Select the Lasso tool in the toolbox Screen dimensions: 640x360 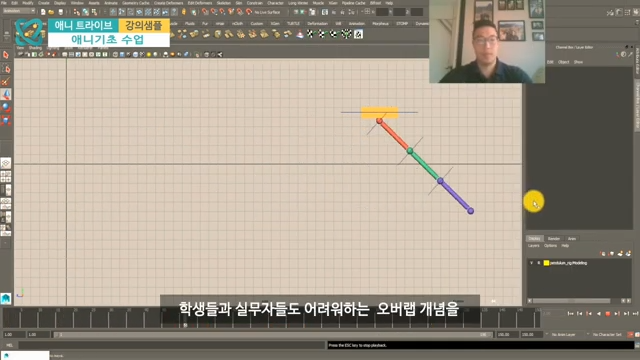click(6, 69)
